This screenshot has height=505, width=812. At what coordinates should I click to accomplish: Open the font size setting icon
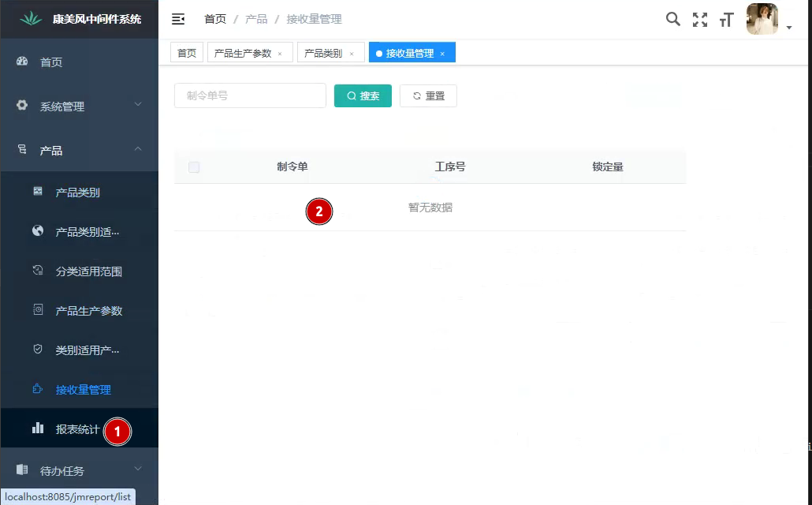(x=726, y=20)
